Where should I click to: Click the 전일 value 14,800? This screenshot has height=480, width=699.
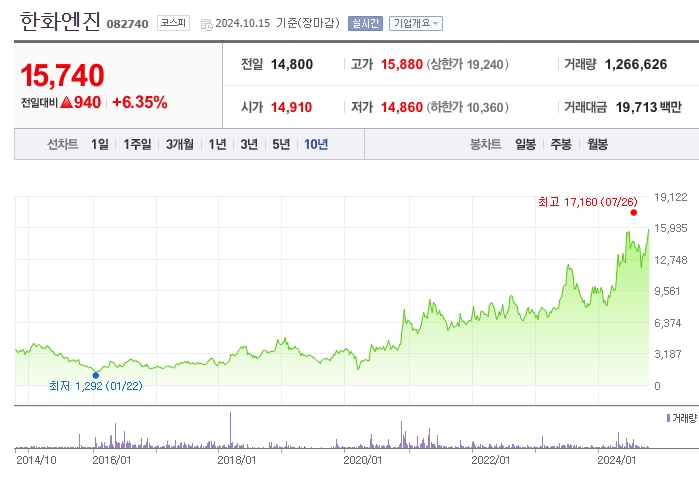(x=292, y=64)
